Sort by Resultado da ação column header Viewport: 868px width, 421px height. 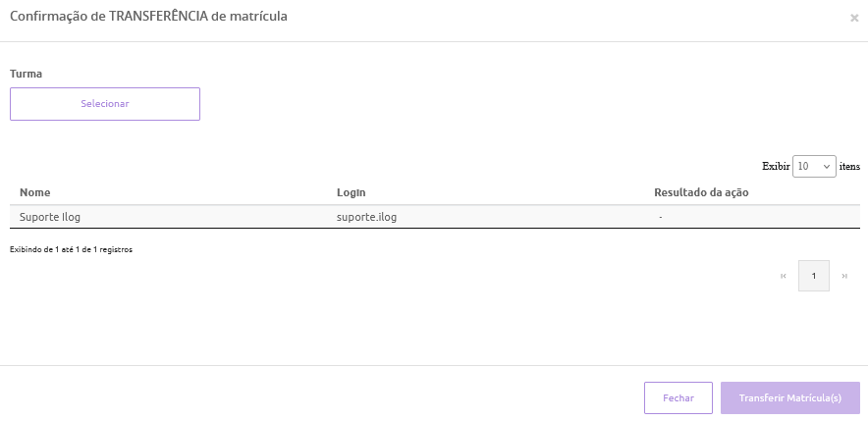point(701,192)
